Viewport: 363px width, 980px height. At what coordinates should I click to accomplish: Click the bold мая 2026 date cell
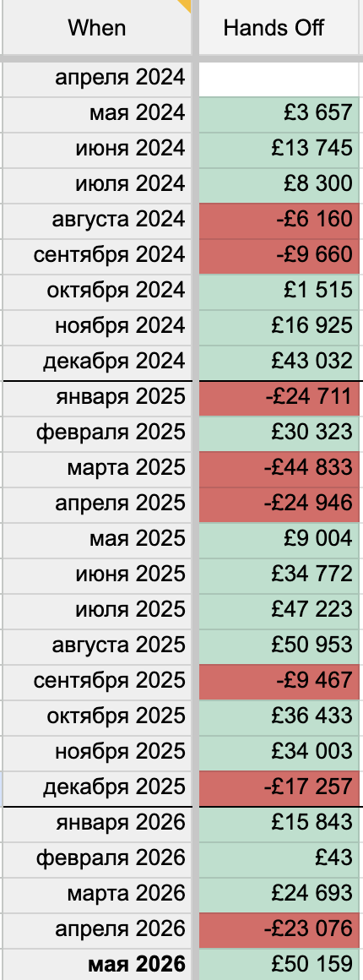pyautogui.click(x=97, y=964)
